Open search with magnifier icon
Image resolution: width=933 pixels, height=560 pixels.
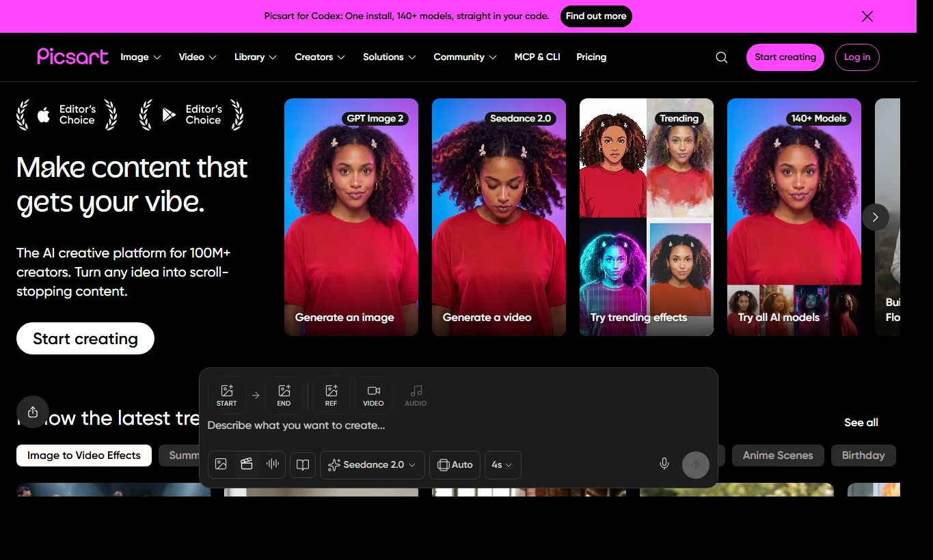[x=722, y=57]
